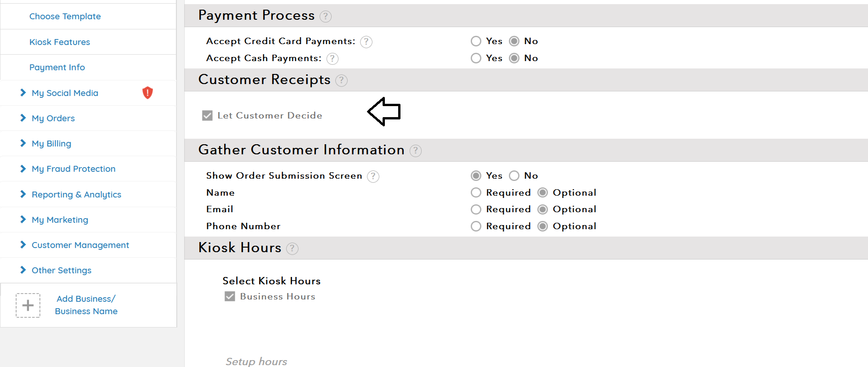
Task: Open the Kiosk Features menu item
Action: [60, 42]
